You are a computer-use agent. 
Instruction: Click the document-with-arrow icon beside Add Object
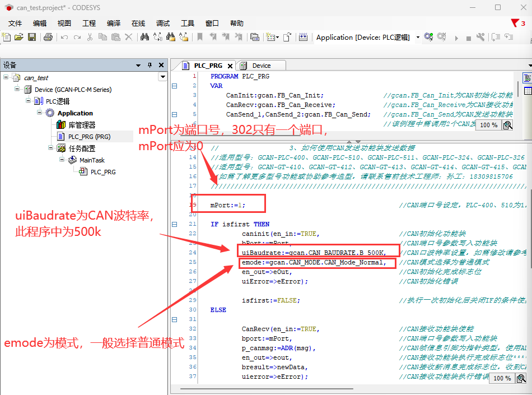(287, 37)
